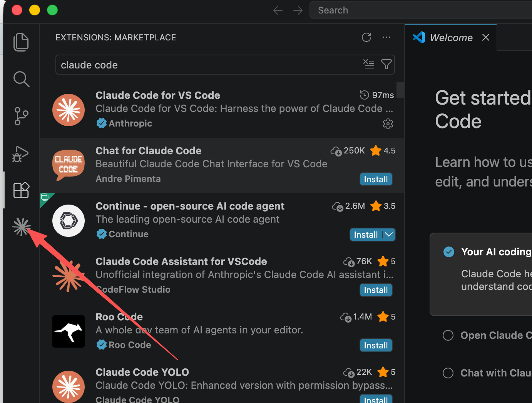Open 'Claude Code Assistant for VSCode' title
This screenshot has height=403, width=532.
[x=181, y=261]
